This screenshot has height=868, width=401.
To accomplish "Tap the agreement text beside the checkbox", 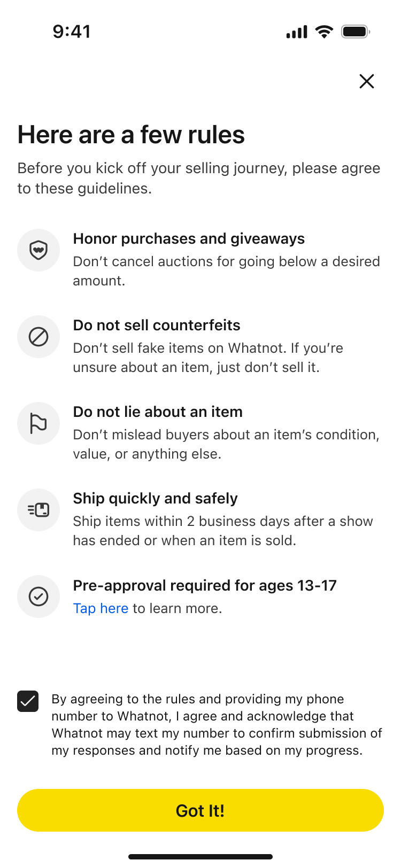I will click(217, 724).
